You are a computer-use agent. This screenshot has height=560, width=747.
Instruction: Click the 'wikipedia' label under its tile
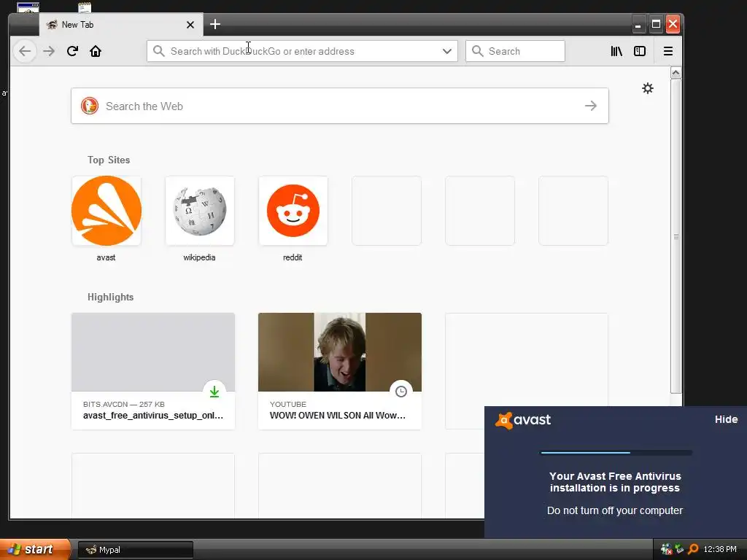coord(199,257)
